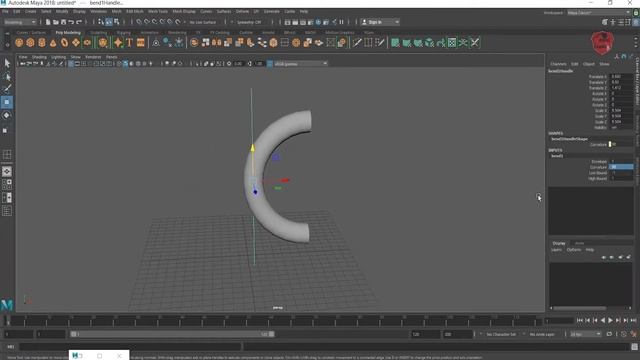Click the single-pane layout icon
The image size is (640, 360).
coord(7,171)
